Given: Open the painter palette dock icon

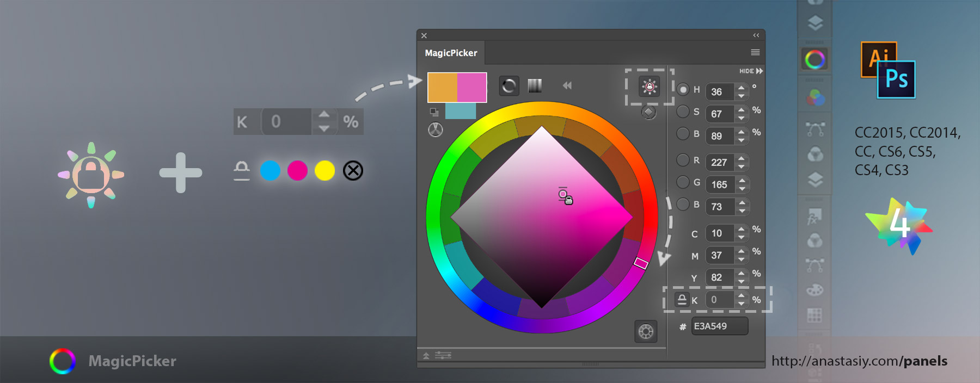Looking at the screenshot, I should pyautogui.click(x=815, y=290).
